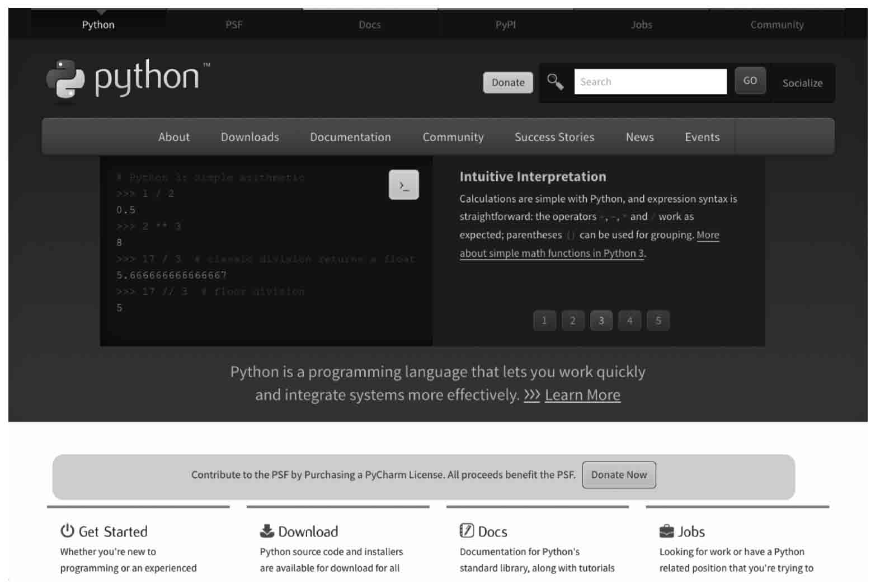Open the Get Started heading link
This screenshot has height=588, width=894.
point(113,531)
